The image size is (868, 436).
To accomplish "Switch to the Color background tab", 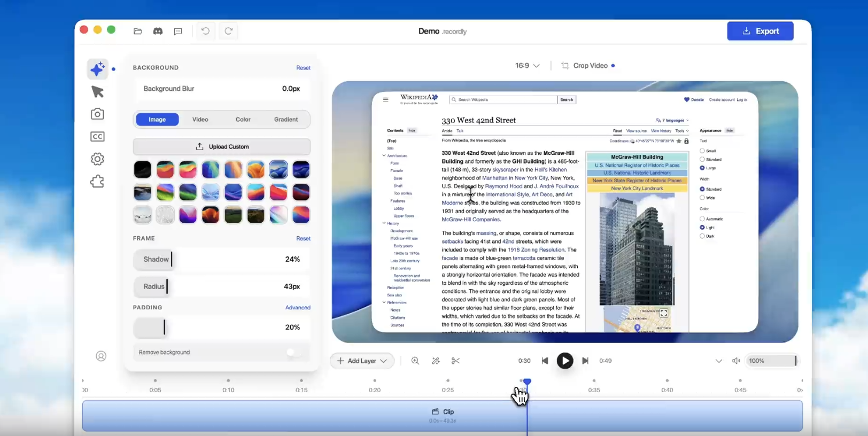I will [243, 120].
